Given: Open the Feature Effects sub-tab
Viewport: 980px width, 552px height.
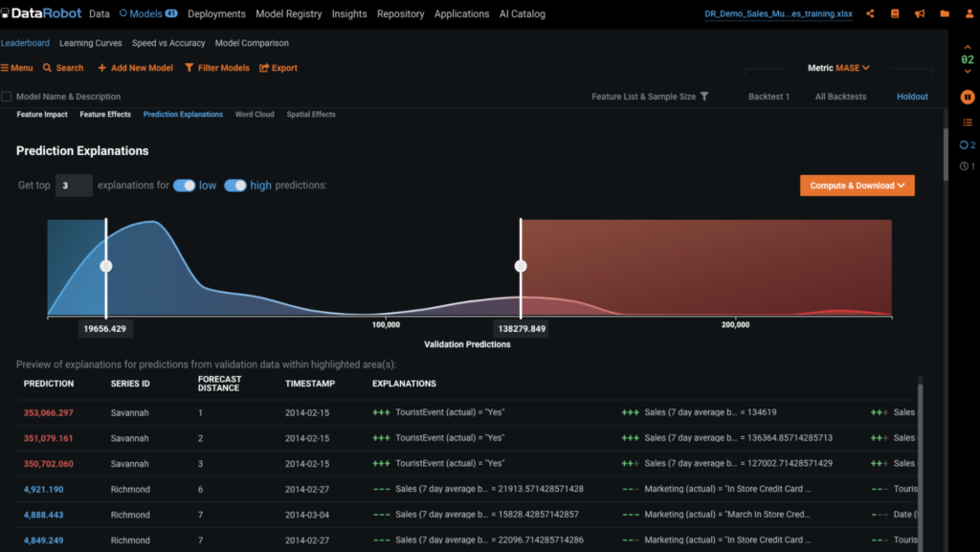Looking at the screenshot, I should 105,114.
